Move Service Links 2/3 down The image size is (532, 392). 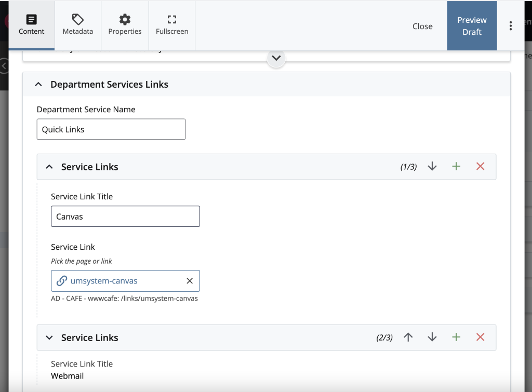tap(432, 337)
